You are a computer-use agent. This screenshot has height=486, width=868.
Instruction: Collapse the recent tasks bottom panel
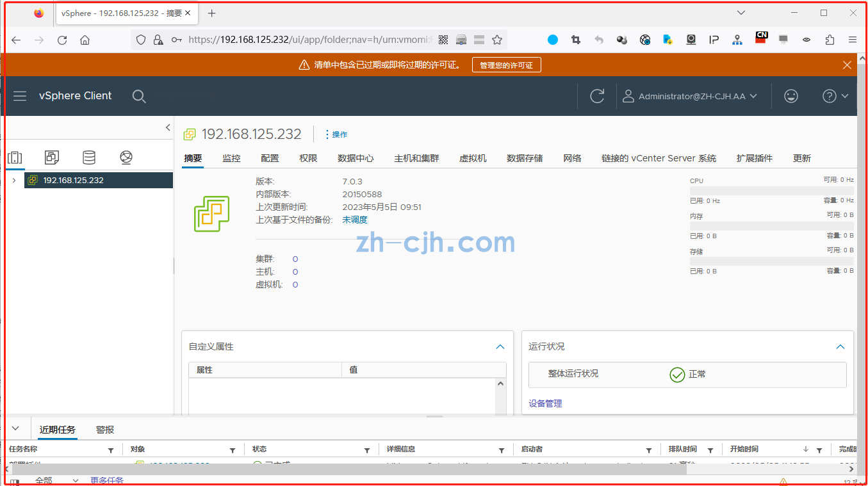coord(16,428)
